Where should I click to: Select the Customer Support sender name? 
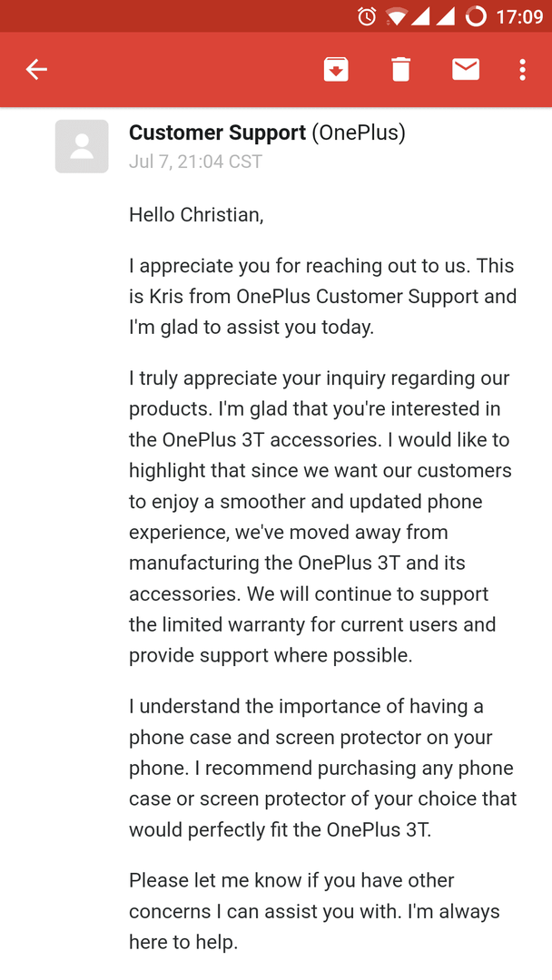(218, 132)
